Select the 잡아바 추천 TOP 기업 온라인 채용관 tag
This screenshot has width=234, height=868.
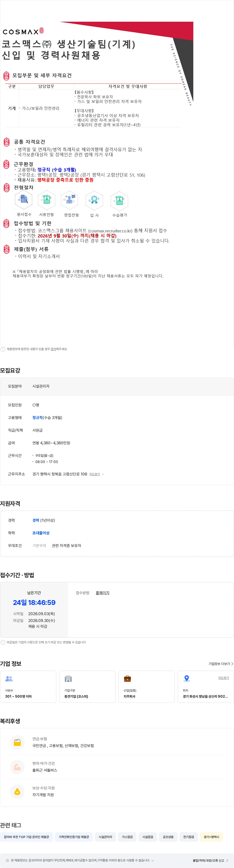[x=26, y=837]
